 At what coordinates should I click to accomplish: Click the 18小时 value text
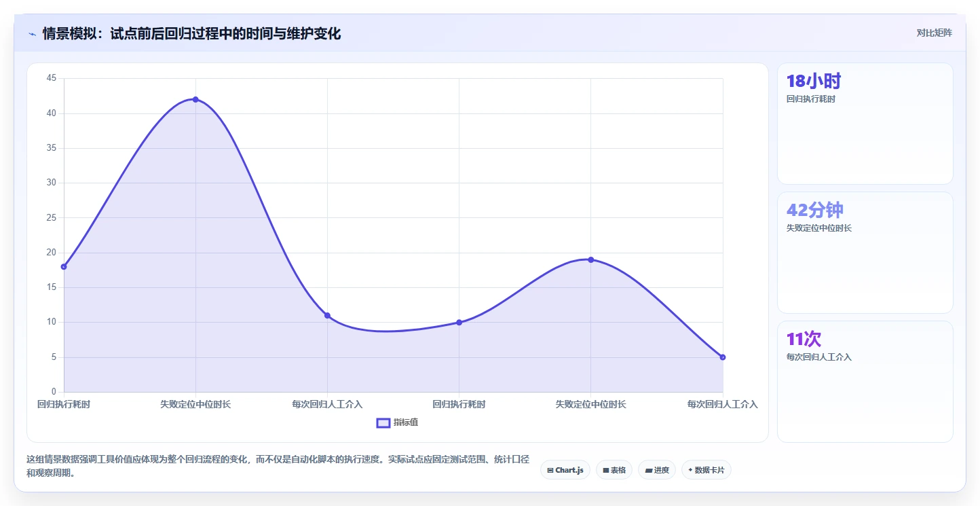tap(814, 81)
